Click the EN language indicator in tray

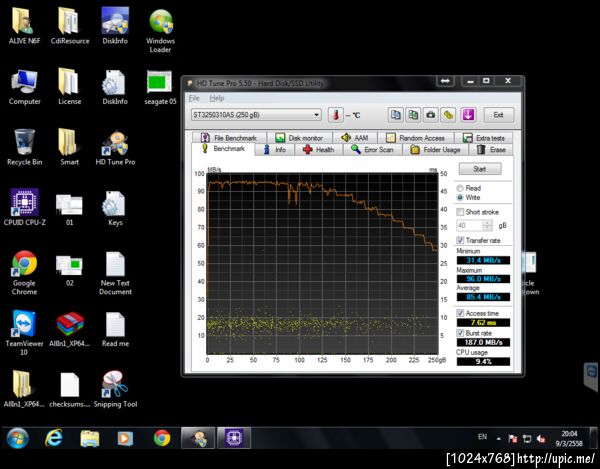482,436
